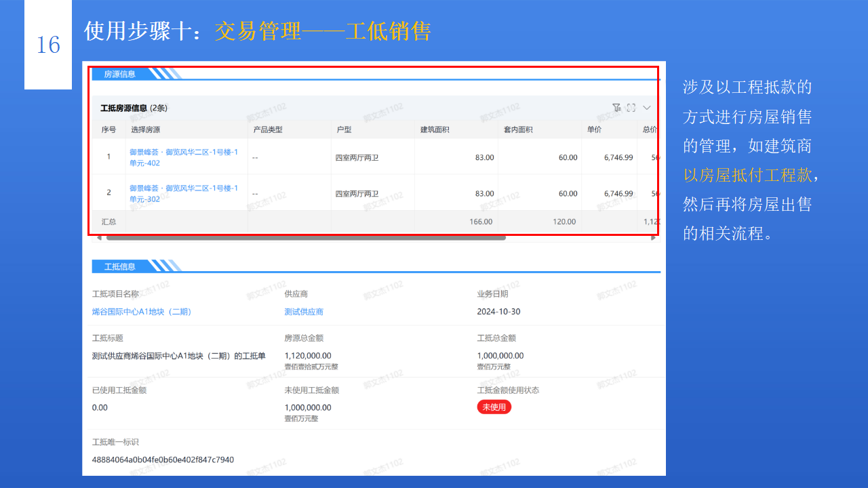Open the filter icon on 工抵房源信息 table
868x488 pixels.
tap(616, 107)
